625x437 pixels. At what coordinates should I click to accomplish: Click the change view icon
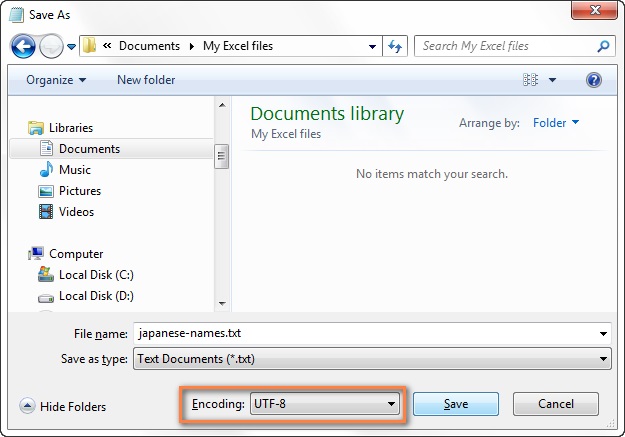coord(531,79)
